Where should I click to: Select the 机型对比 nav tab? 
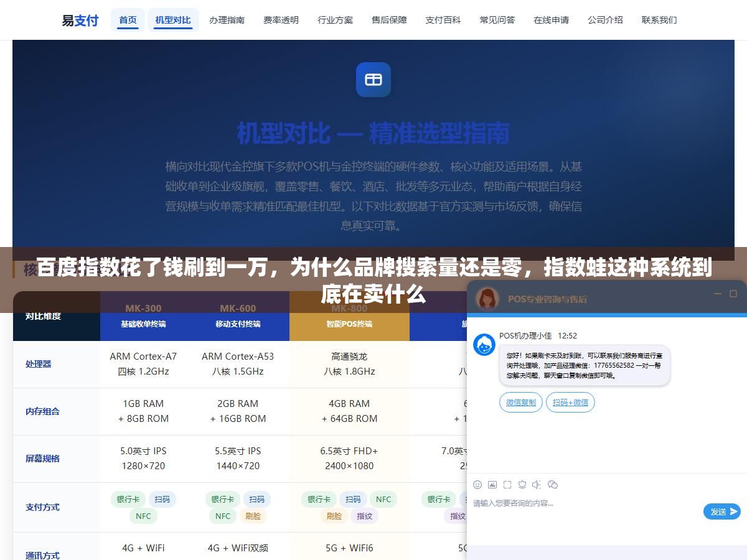point(173,20)
